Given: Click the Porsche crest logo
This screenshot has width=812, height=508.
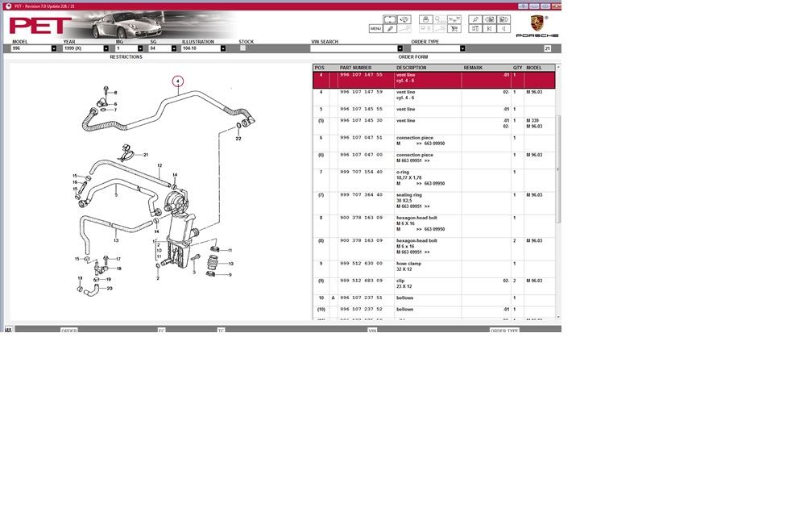Looking at the screenshot, I should click(x=537, y=23).
